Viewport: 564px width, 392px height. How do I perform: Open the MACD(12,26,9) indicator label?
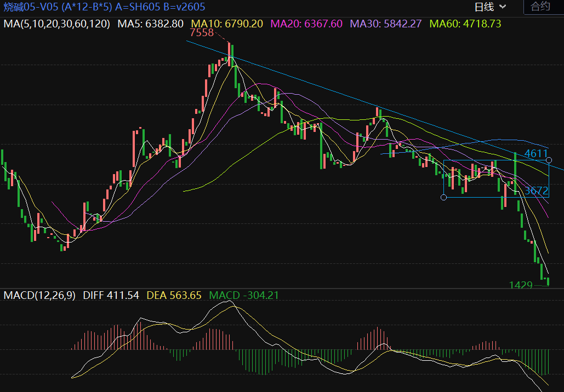[41, 296]
